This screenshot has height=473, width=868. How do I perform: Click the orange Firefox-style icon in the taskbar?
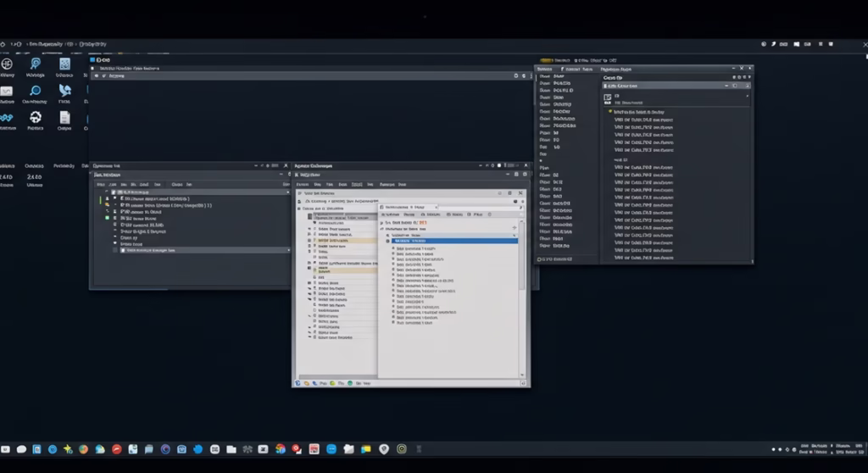pos(84,448)
